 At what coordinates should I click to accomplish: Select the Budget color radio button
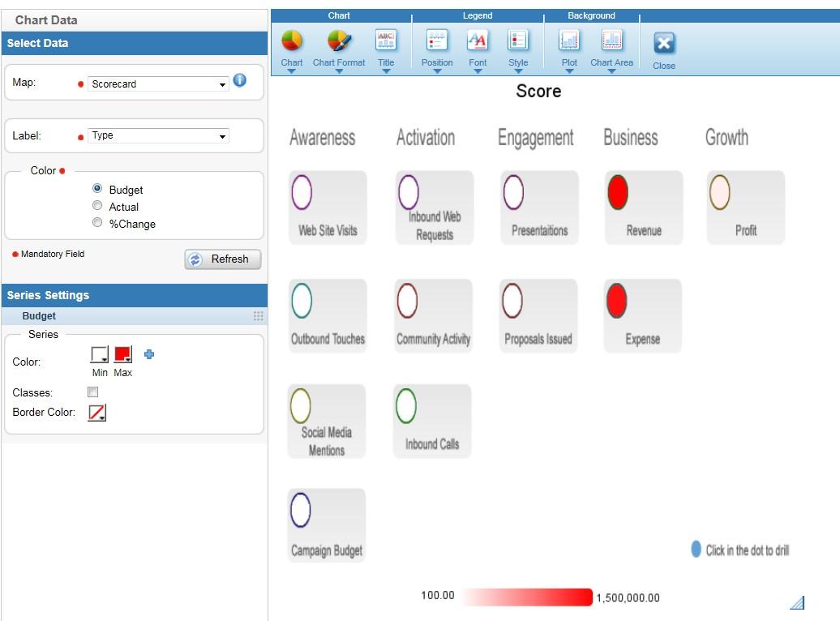(97, 189)
